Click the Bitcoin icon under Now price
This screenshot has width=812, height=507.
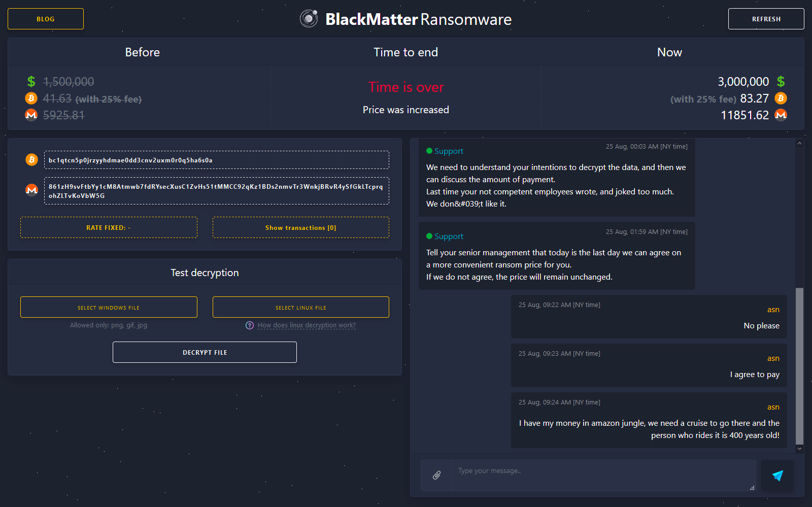781,98
